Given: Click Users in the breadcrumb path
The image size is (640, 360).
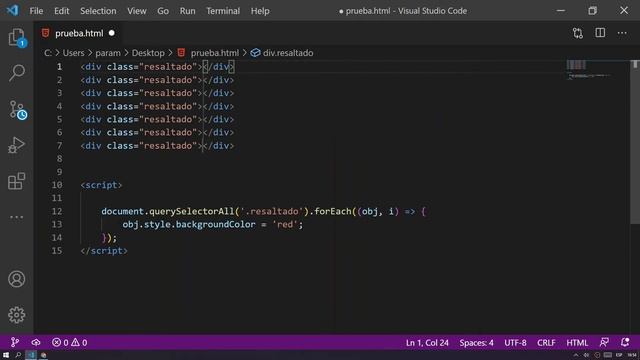Looking at the screenshot, I should coord(73,53).
